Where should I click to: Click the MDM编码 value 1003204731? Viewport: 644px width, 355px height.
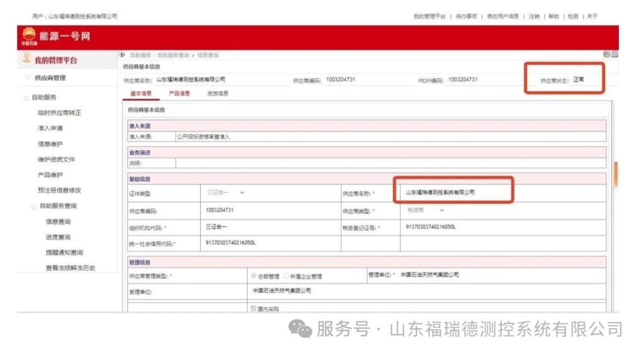click(x=462, y=79)
